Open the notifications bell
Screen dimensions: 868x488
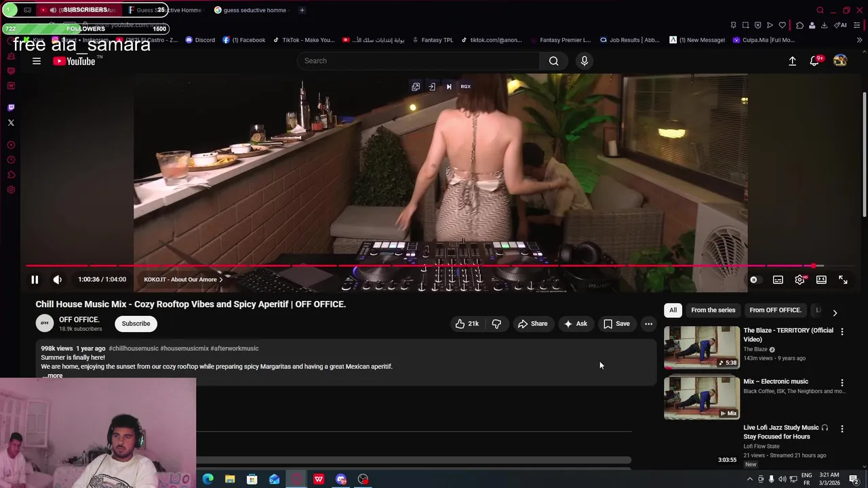(814, 61)
